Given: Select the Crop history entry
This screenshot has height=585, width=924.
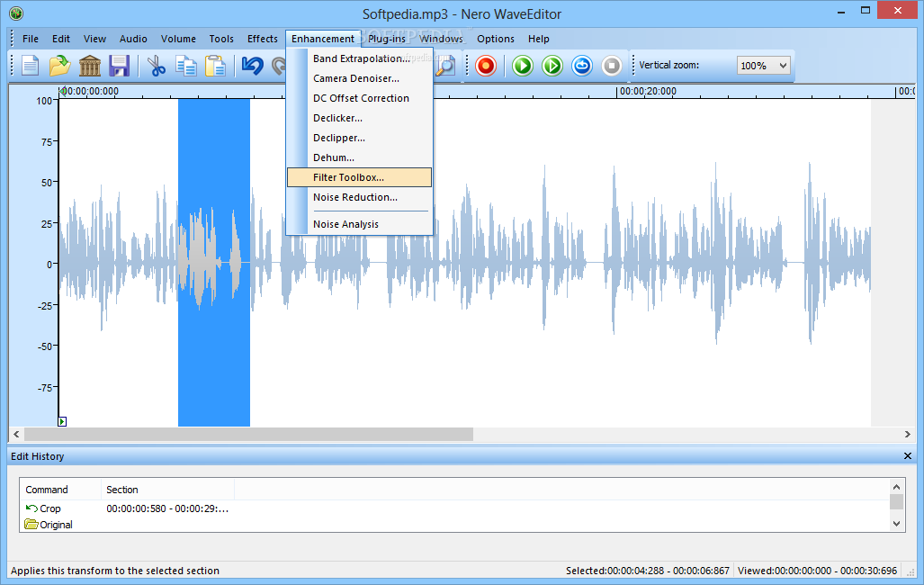Looking at the screenshot, I should coord(49,508).
